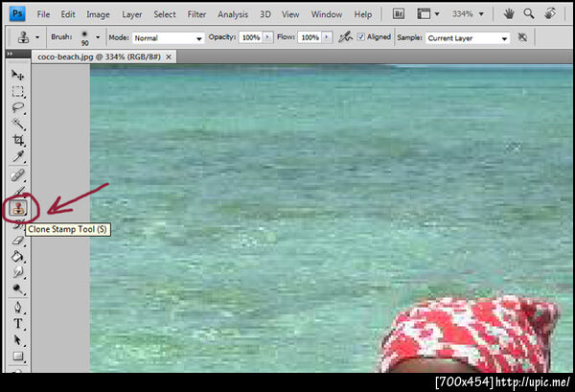This screenshot has width=575, height=392.
Task: Select the Pen tool
Action: point(17,308)
